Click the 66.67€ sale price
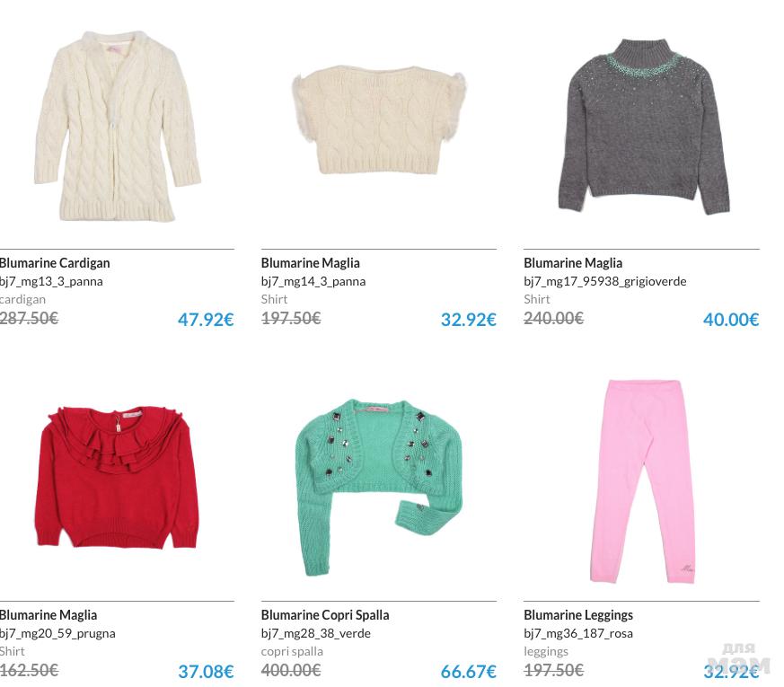This screenshot has width=784, height=687. [469, 672]
